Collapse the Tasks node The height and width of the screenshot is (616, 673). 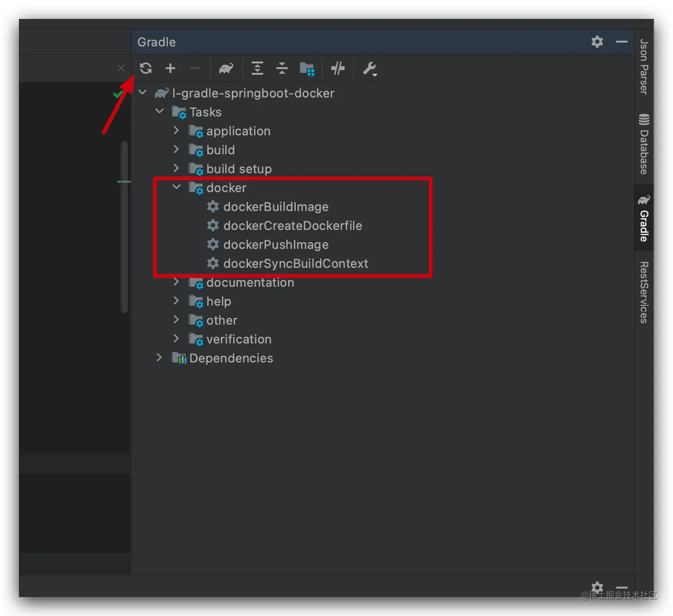point(159,111)
